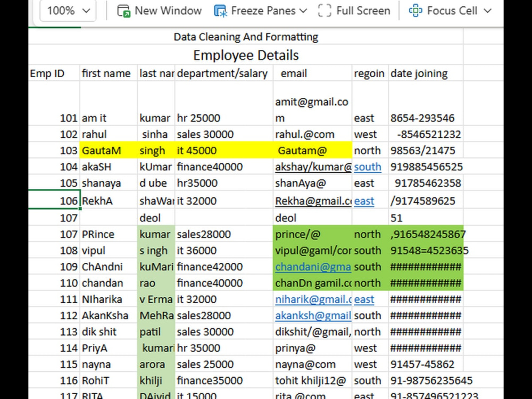
Task: Select the /9174589625 cell
Action: coord(426,201)
